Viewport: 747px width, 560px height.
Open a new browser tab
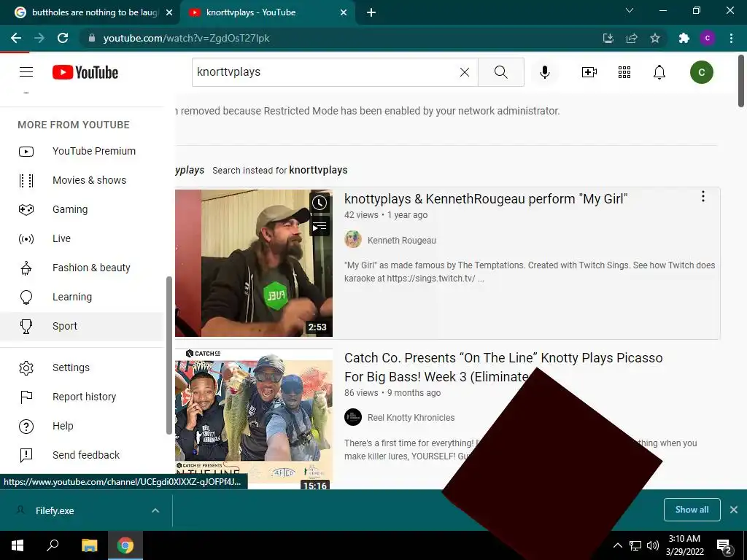pyautogui.click(x=371, y=12)
